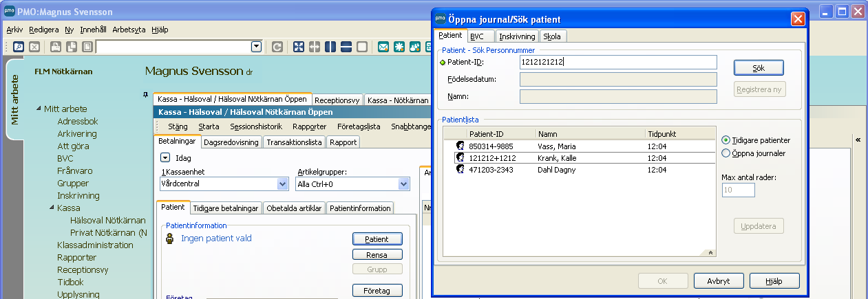Click the Rensa button
This screenshot has width=868, height=299.
coord(377,254)
